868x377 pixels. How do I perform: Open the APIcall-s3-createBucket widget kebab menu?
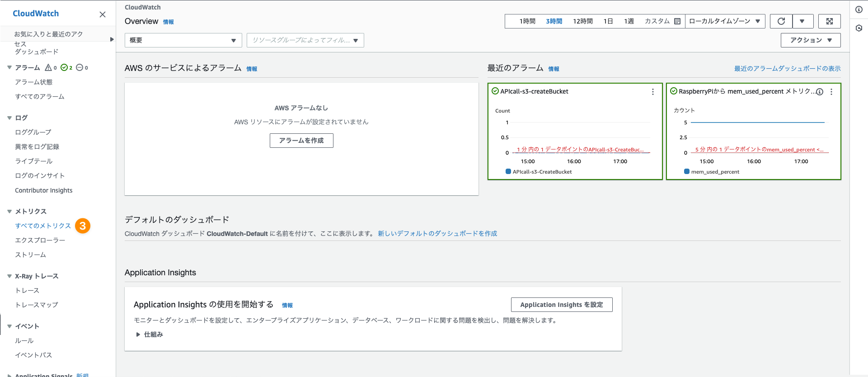click(652, 92)
